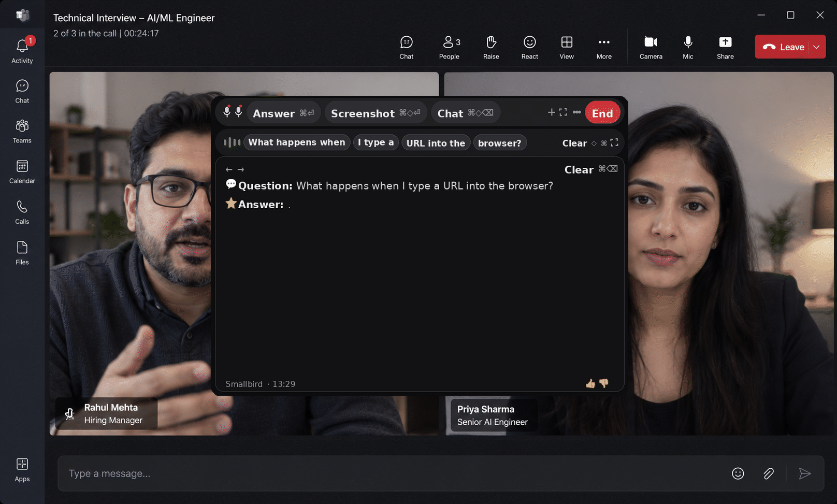Open the Activity notifications bell
Viewport: 837px width, 504px height.
tap(22, 51)
